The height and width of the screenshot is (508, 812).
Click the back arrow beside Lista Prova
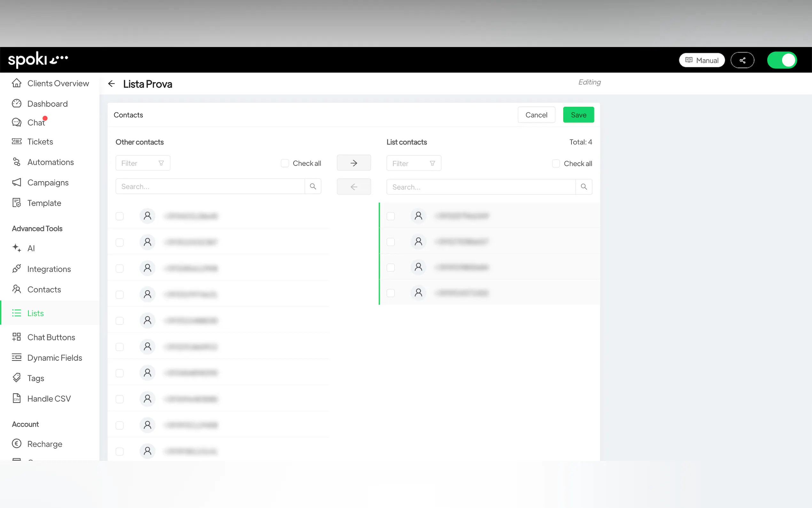[112, 84]
